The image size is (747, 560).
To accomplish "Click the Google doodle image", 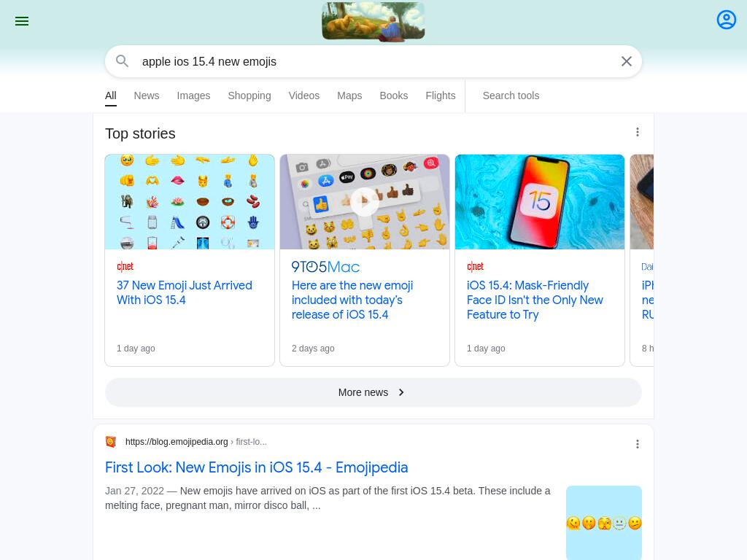I will click(x=373, y=21).
